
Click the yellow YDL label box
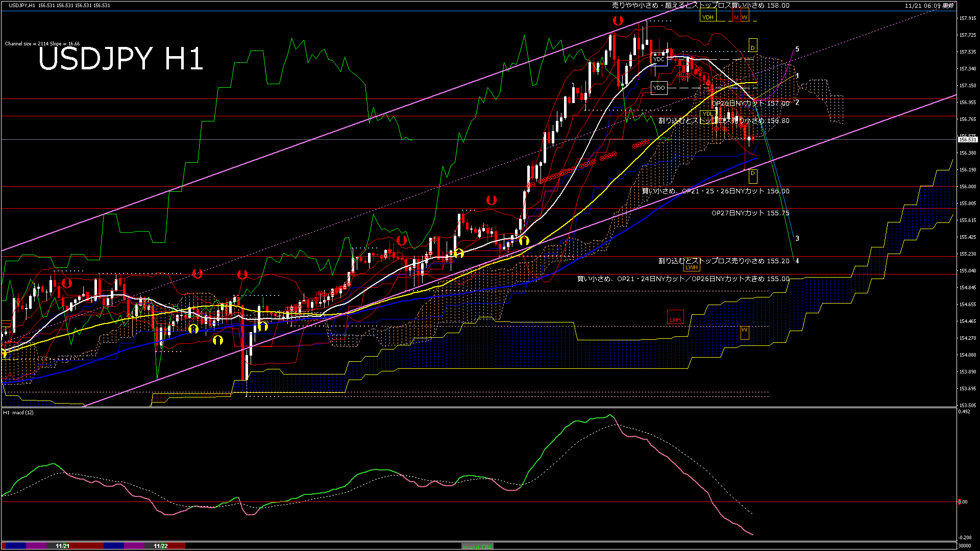tap(707, 114)
